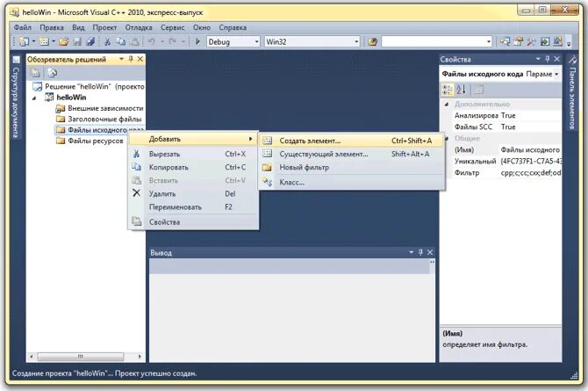Click the Open File folder icon
The width and height of the screenshot is (588, 391).
[x=64, y=41]
